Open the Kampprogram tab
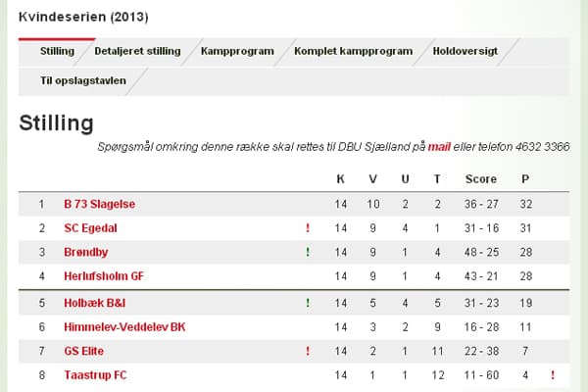This screenshot has width=588, height=392. point(237,52)
